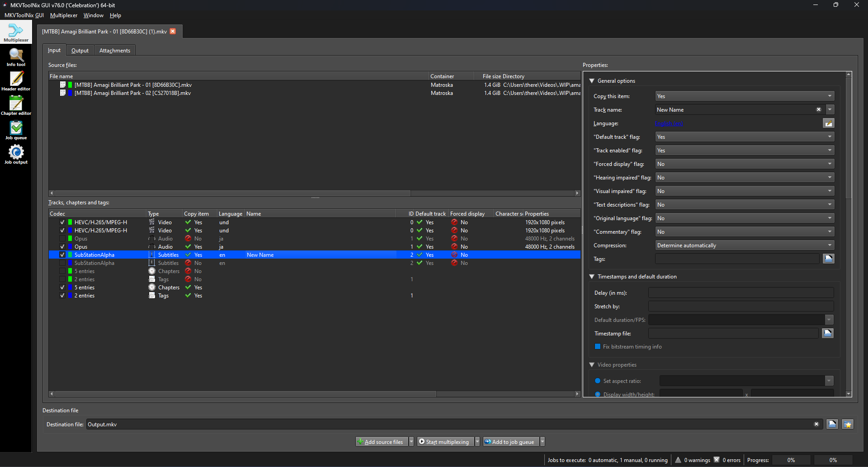Disable the blue Opus audio track
Screen dimensions: 868x467
pyautogui.click(x=62, y=246)
